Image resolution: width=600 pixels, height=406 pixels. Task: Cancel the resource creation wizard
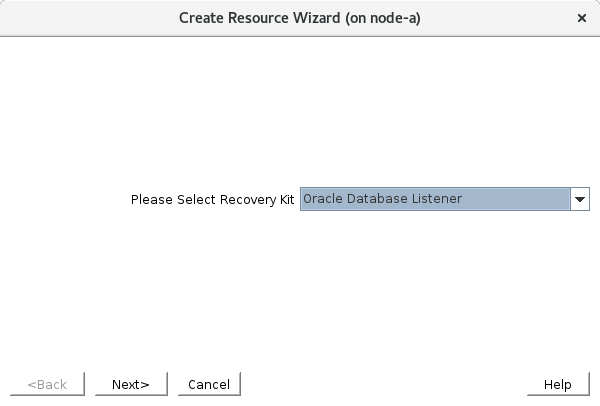209,384
